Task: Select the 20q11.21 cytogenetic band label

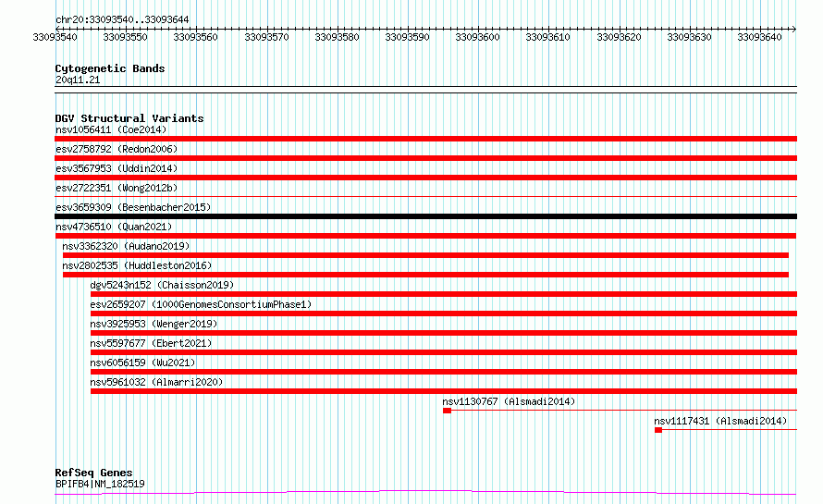Action: point(78,80)
